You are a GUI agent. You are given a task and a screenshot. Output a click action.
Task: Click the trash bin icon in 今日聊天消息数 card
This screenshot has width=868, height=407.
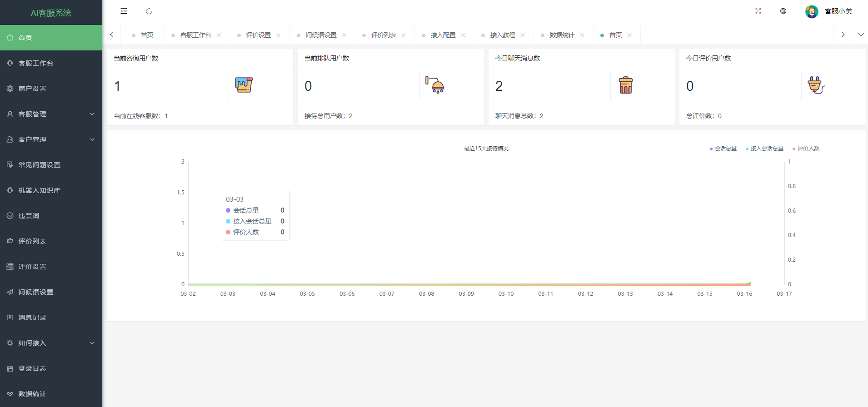pyautogui.click(x=625, y=85)
